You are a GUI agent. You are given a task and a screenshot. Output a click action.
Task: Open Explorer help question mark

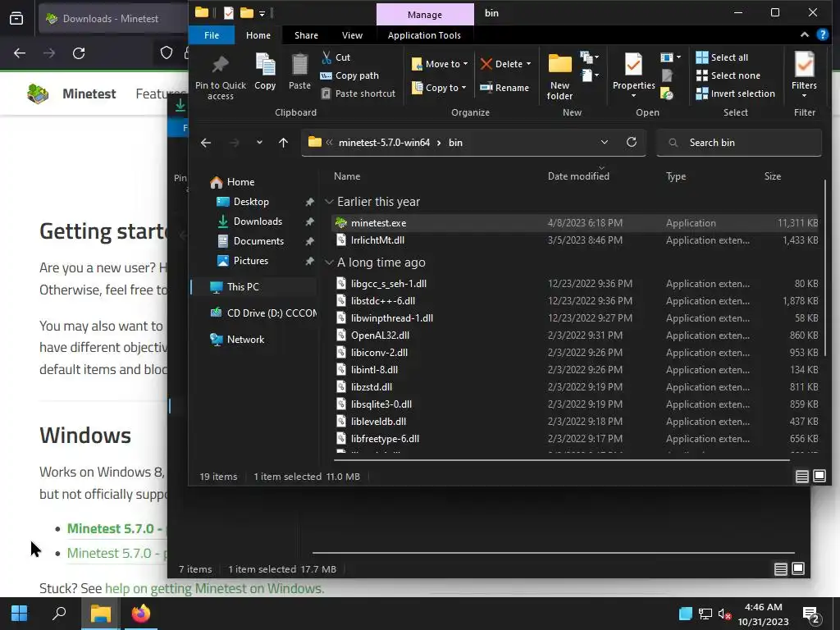coord(822,34)
